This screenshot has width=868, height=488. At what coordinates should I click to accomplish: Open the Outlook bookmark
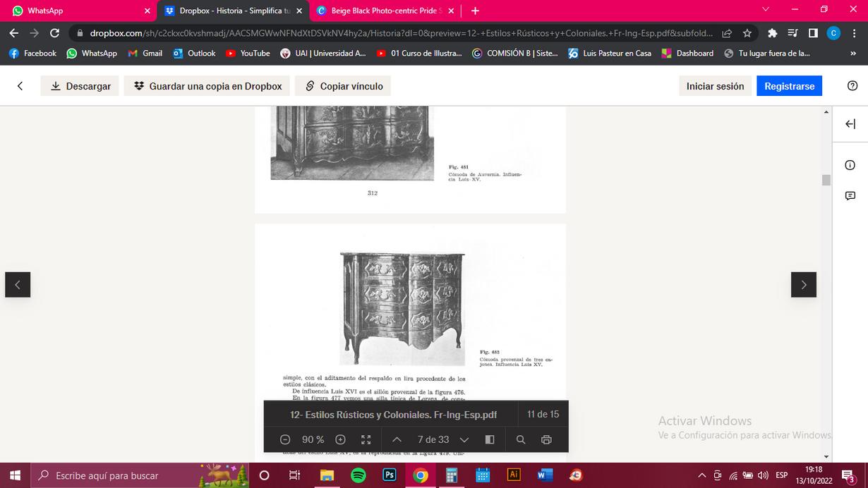(x=194, y=53)
